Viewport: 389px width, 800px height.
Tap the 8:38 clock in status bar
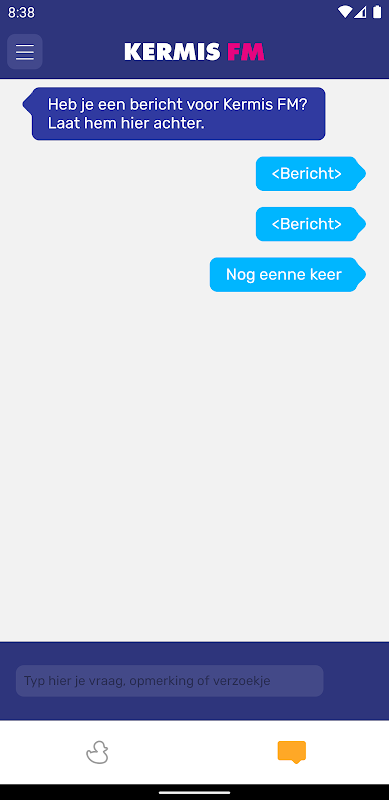[21, 12]
